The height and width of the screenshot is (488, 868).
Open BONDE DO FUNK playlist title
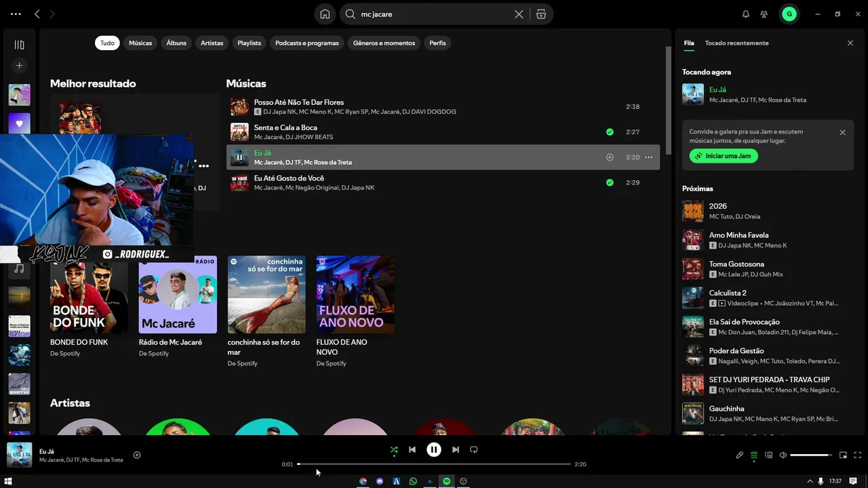[79, 342]
